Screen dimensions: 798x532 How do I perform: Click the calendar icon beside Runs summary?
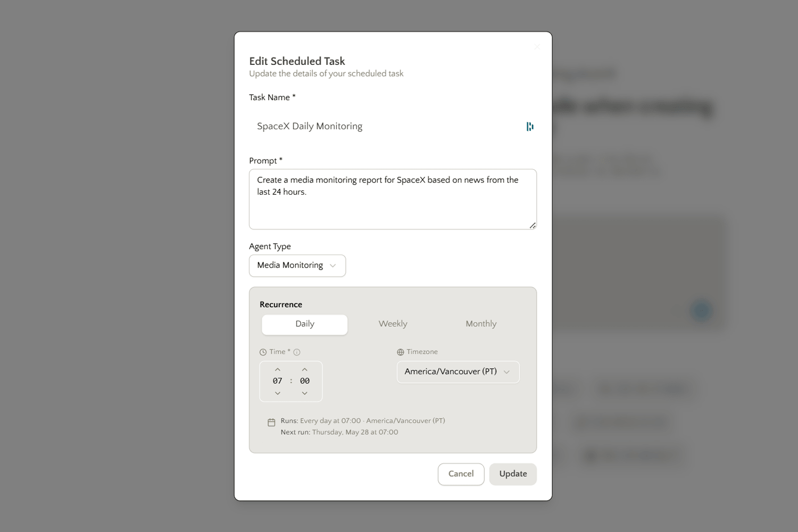[271, 422]
